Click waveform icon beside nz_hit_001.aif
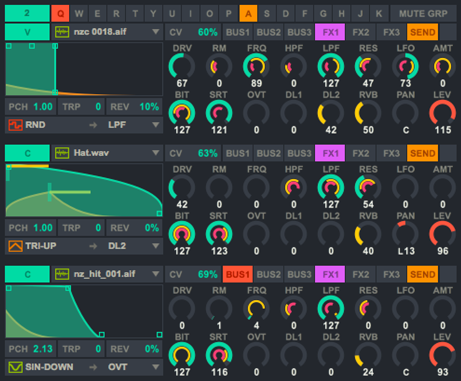The width and height of the screenshot is (461, 381). pyautogui.click(x=62, y=274)
